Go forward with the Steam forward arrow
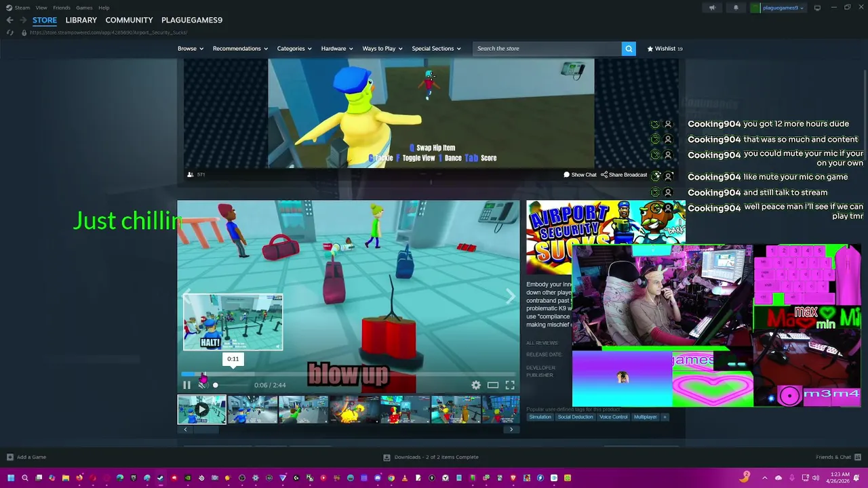This screenshot has height=488, width=868. pos(23,20)
